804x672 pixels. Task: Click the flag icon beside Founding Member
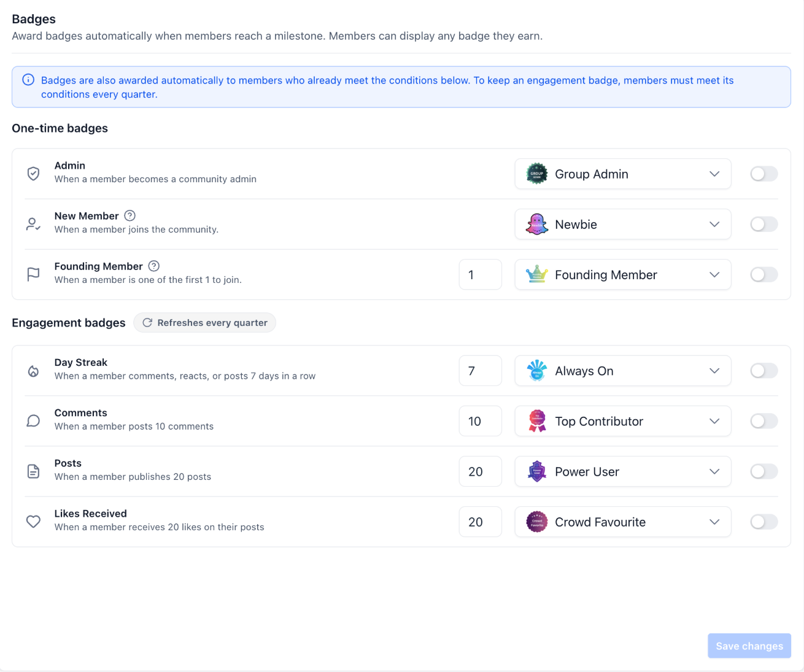pos(33,274)
